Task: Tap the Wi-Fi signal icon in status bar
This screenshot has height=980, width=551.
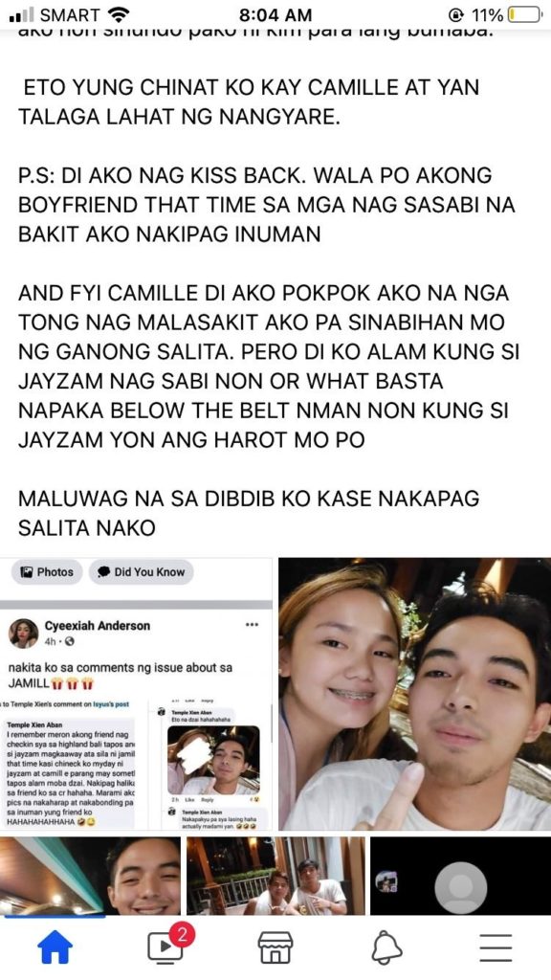Action: 118,13
